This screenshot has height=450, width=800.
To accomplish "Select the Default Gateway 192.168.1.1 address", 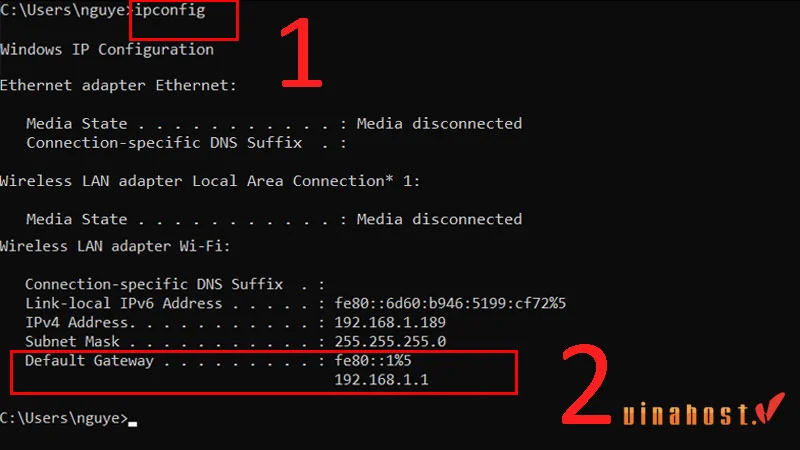I will (x=382, y=380).
